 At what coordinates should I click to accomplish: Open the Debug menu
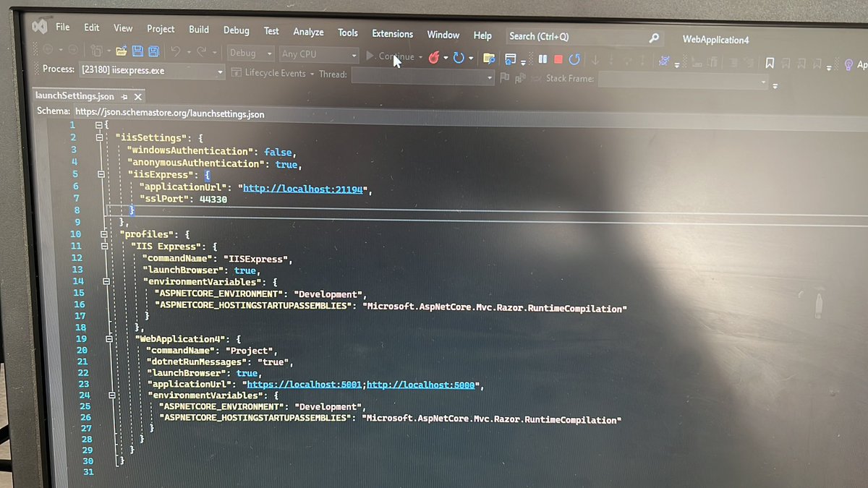pyautogui.click(x=237, y=30)
